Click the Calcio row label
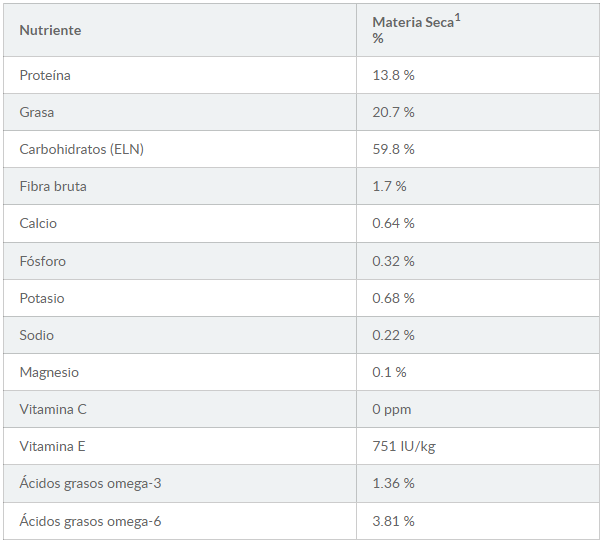Viewport: 603px width, 543px height. [38, 223]
